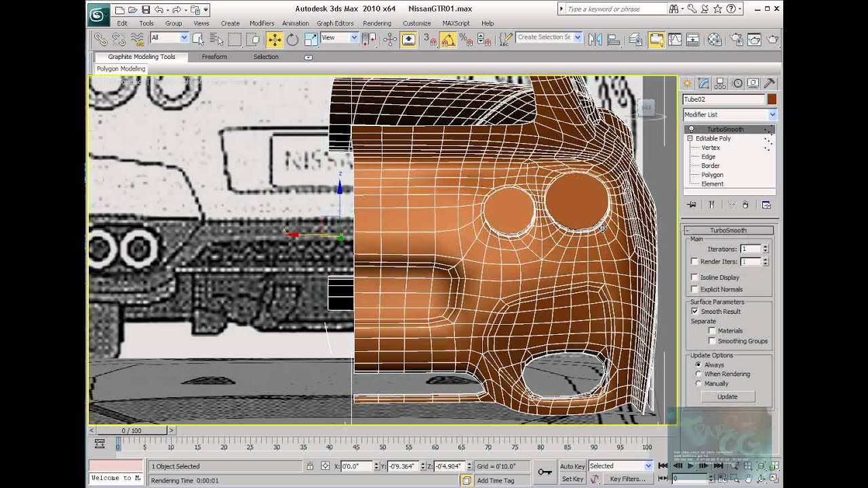The height and width of the screenshot is (488, 868).
Task: Open the Hierarchy command panel tab
Action: (x=720, y=83)
